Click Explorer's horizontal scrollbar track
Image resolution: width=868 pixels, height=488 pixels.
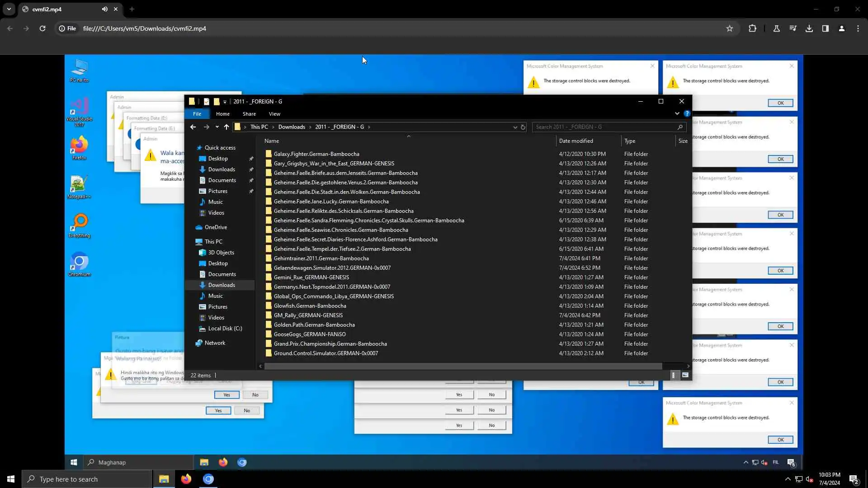coord(674,366)
